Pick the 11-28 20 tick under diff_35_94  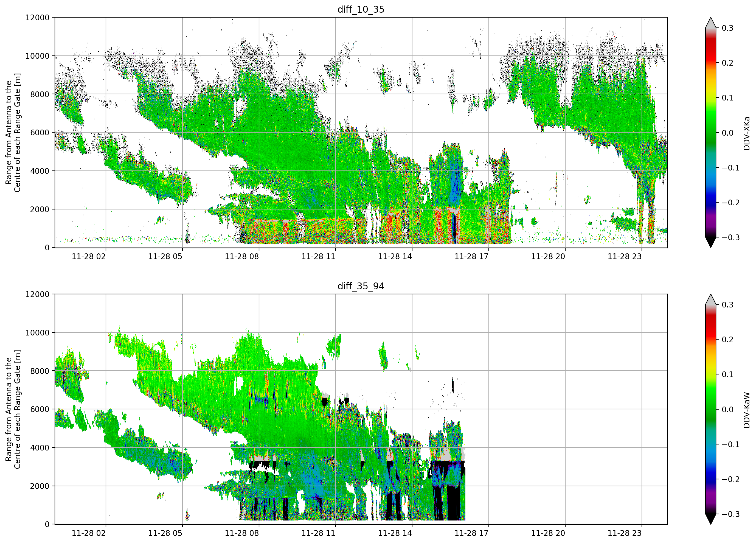pyautogui.click(x=548, y=533)
